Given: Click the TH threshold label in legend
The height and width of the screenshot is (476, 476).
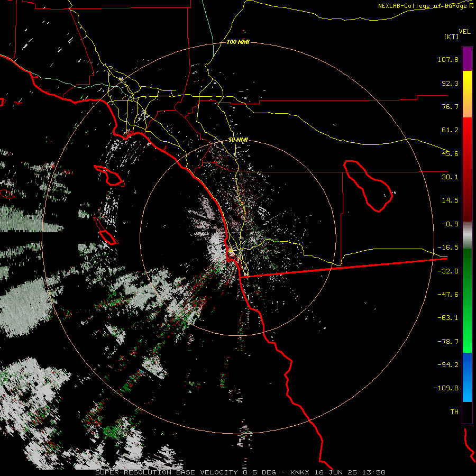Looking at the screenshot, I should 454,412.
